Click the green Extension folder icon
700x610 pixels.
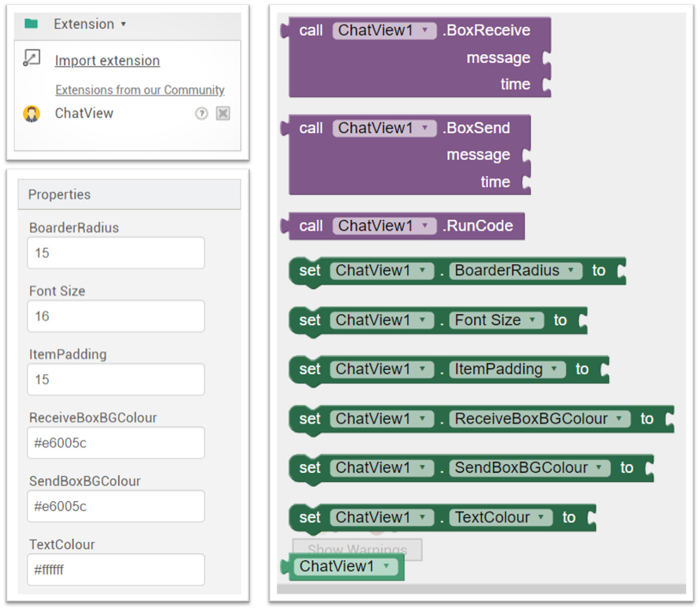(31, 24)
